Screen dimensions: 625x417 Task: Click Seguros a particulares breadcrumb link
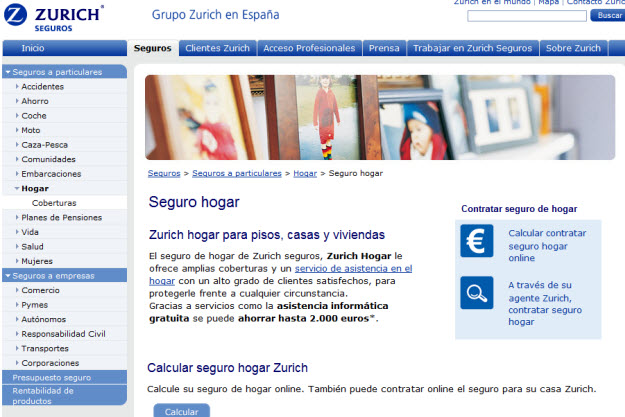(237, 173)
